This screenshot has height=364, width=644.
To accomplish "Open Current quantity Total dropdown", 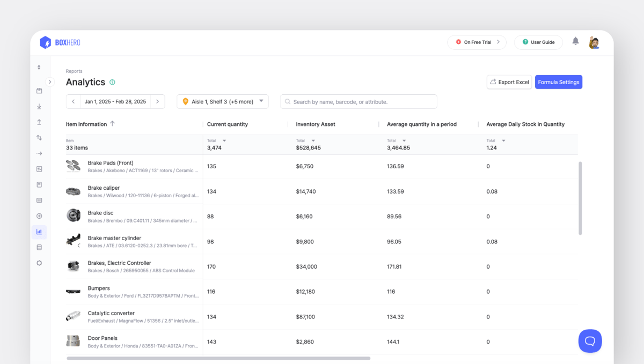I will pyautogui.click(x=224, y=141).
